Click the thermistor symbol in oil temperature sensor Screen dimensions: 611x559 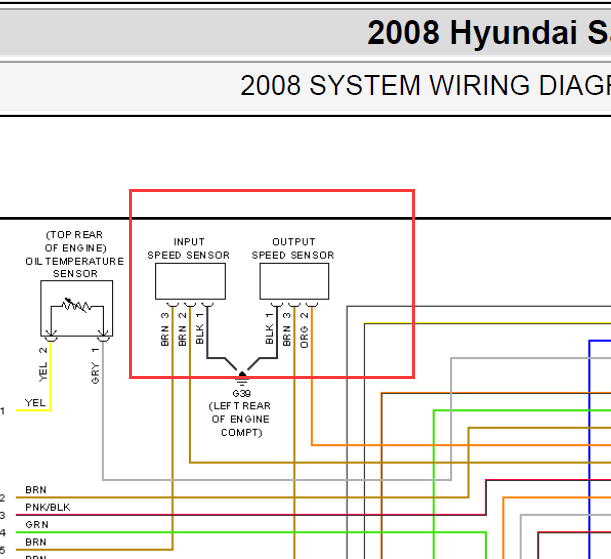point(77,305)
